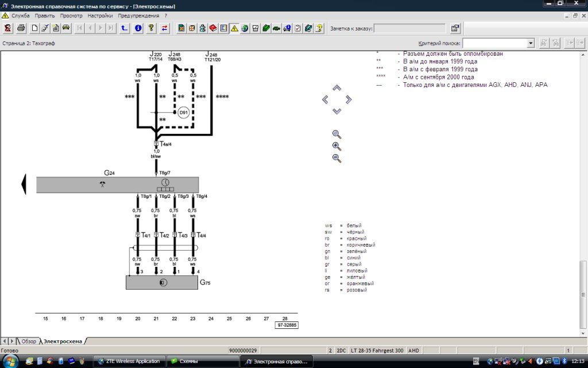Viewport: 588px width, 368px height.
Task: Expand the Критерий поиска dropdown
Action: (x=530, y=43)
